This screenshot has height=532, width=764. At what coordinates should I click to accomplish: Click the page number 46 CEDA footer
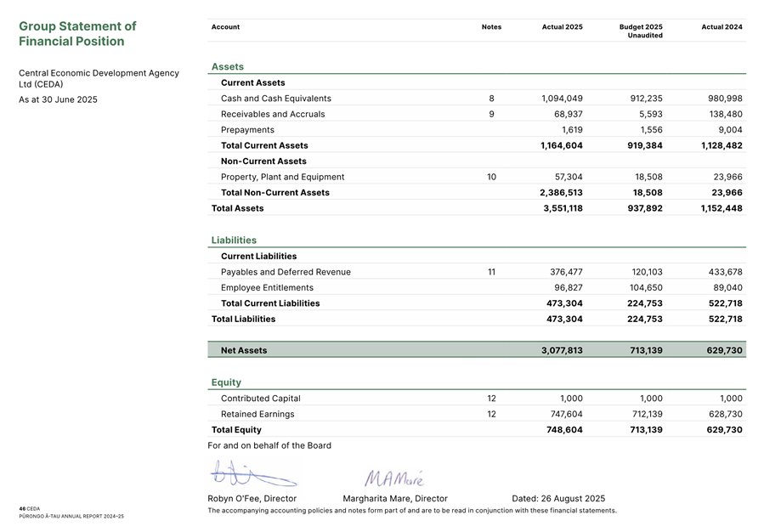click(x=30, y=508)
